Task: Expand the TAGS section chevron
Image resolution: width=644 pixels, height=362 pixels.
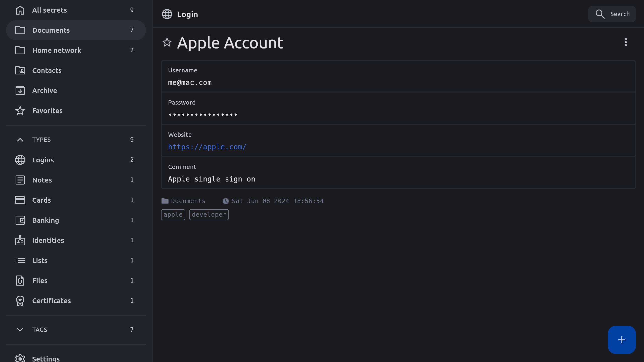Action: (20, 330)
